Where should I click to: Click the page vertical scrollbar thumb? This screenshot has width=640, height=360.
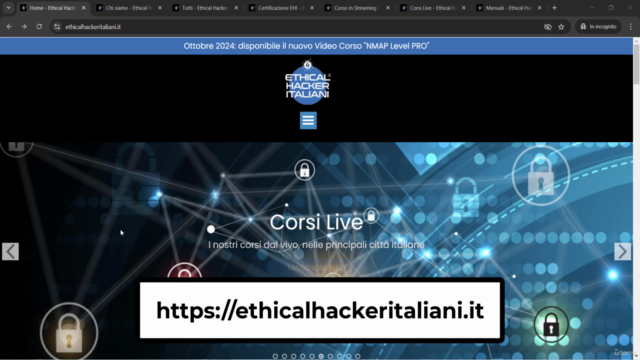(636, 64)
